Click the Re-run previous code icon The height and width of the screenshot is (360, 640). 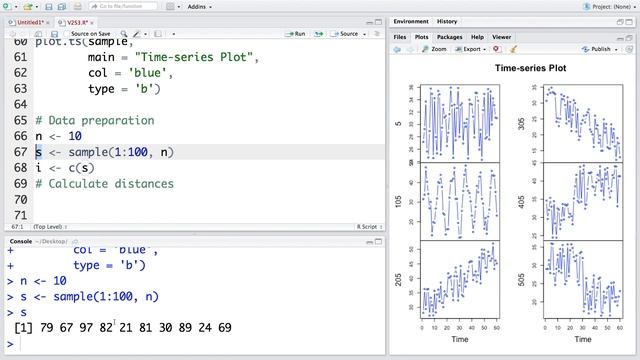(x=319, y=34)
